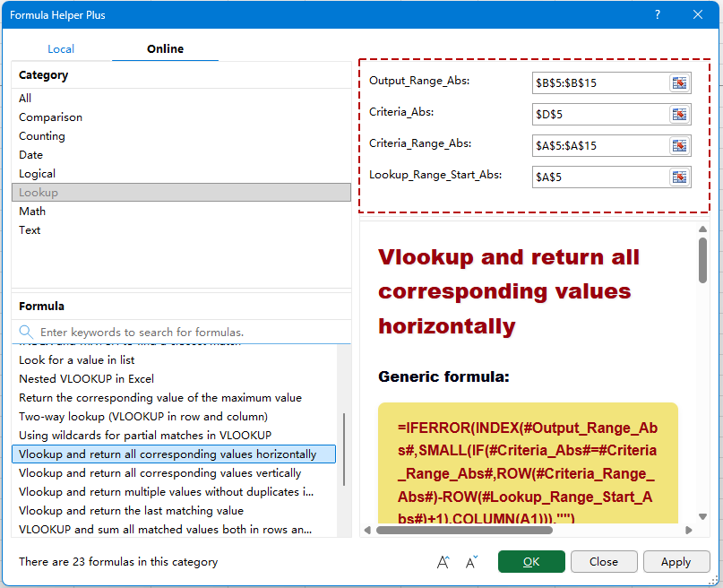This screenshot has height=588, width=723.
Task: Click range picker icon for Criteria_Range_Abs
Action: click(x=679, y=146)
